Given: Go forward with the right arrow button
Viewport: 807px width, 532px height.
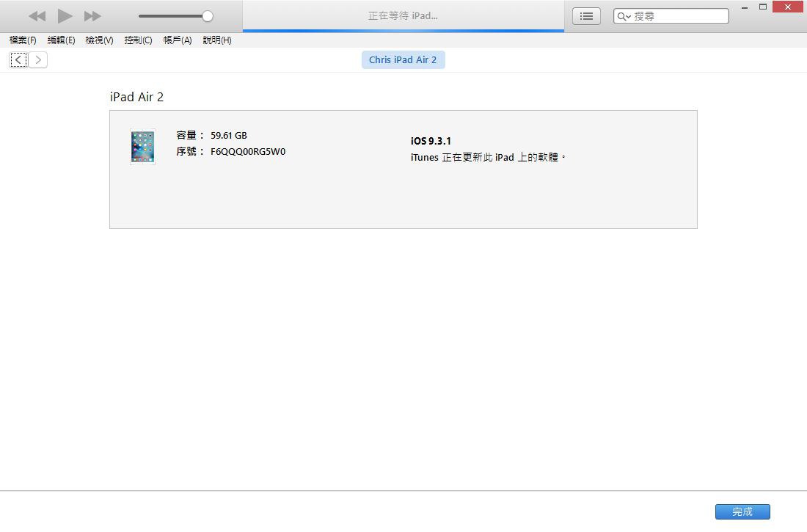Looking at the screenshot, I should pyautogui.click(x=38, y=60).
